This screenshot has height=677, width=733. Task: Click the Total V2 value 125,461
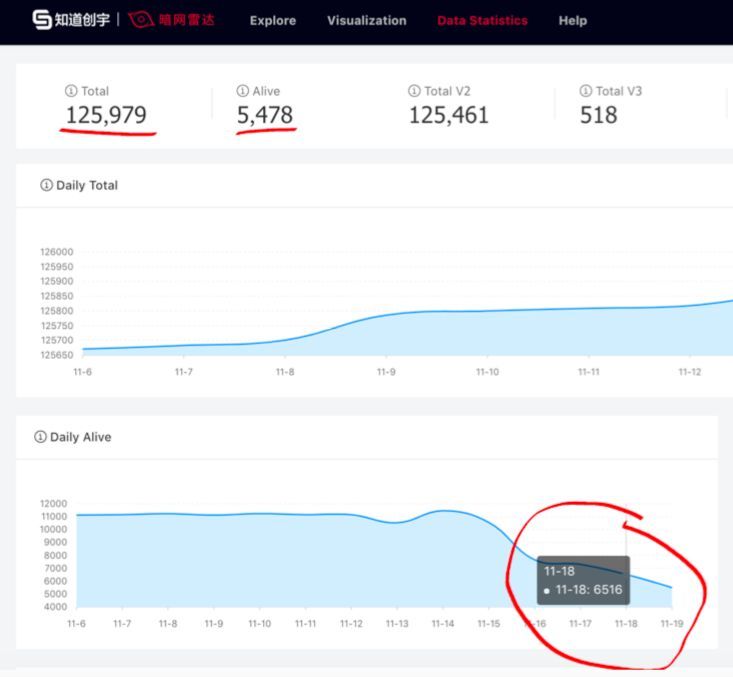(448, 116)
